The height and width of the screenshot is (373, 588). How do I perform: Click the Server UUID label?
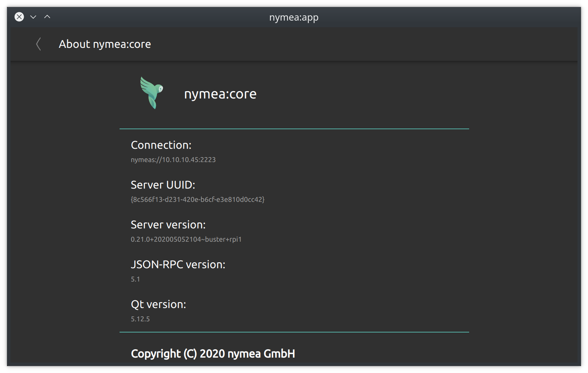coord(163,185)
